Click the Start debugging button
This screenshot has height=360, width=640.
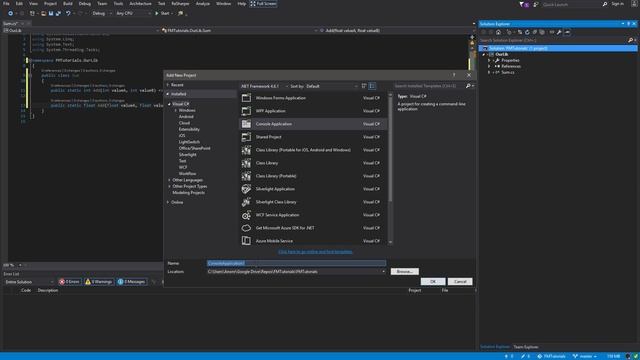point(163,13)
